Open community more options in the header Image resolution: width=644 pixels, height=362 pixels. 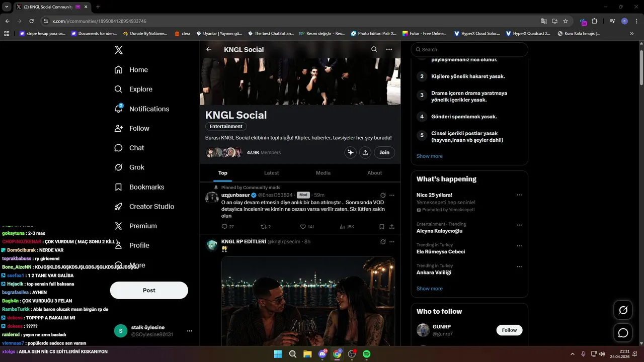[x=389, y=49]
